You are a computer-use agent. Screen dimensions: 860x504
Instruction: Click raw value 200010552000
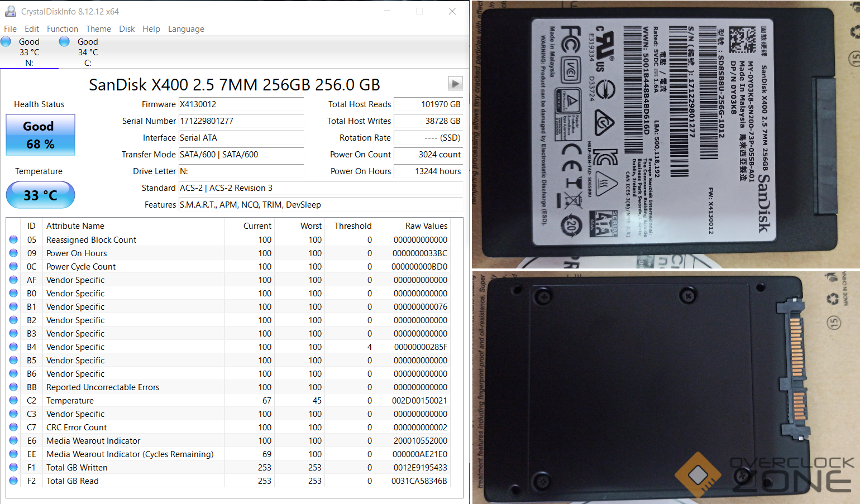420,441
